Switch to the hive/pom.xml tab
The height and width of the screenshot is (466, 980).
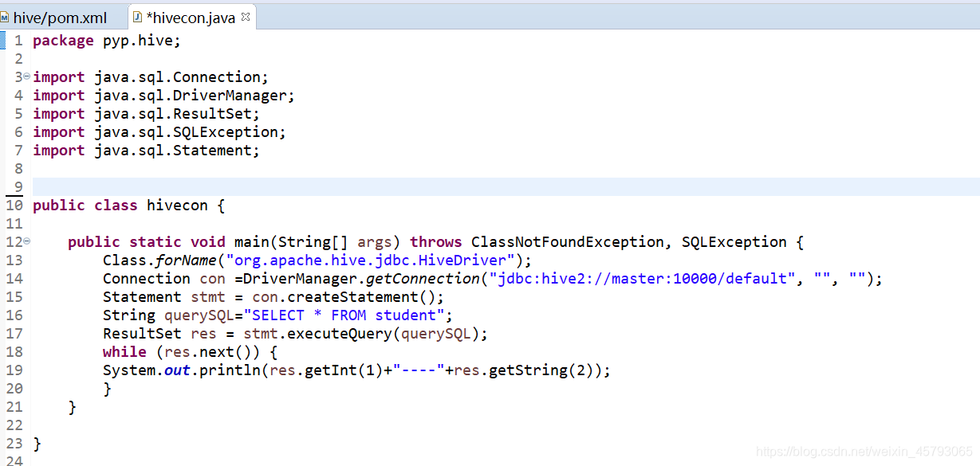click(60, 18)
